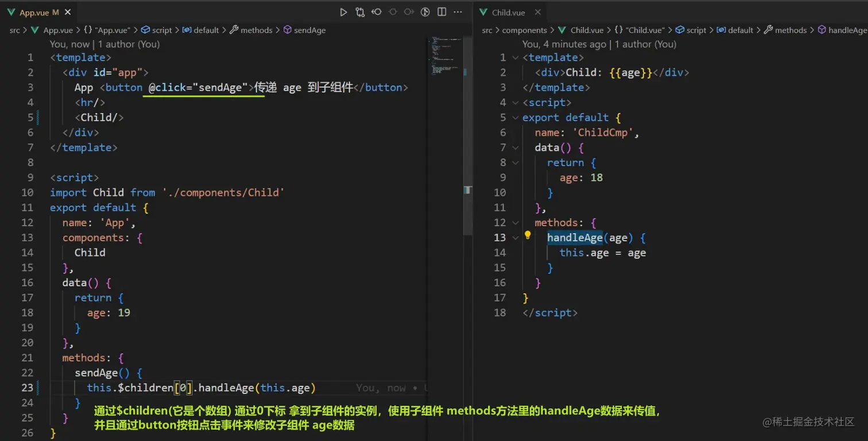Click the './components/Child' import path string
Viewport: 868px width, 441px height.
[x=223, y=192]
